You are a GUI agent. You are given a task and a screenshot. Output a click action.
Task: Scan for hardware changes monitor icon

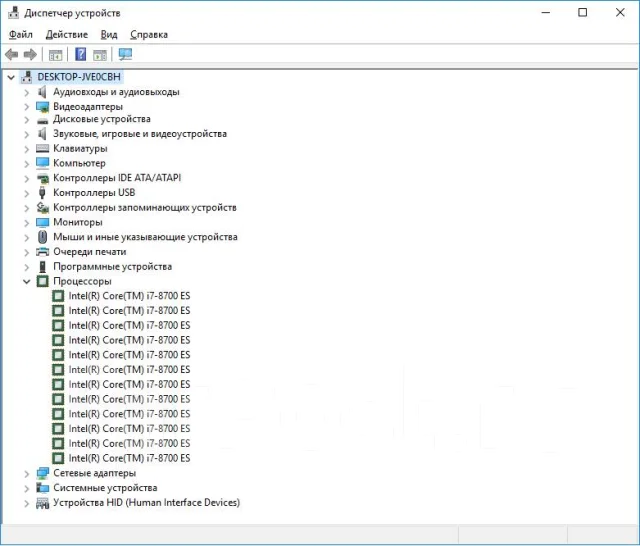(x=125, y=54)
